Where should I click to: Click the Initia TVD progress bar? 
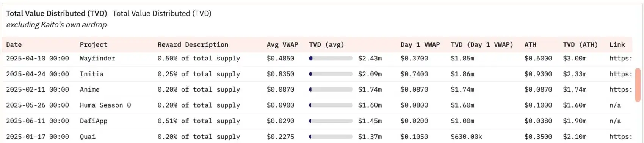coord(331,74)
